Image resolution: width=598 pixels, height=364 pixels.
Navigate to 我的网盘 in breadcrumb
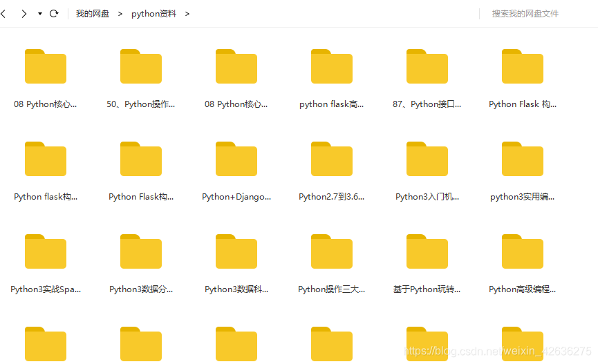point(93,14)
